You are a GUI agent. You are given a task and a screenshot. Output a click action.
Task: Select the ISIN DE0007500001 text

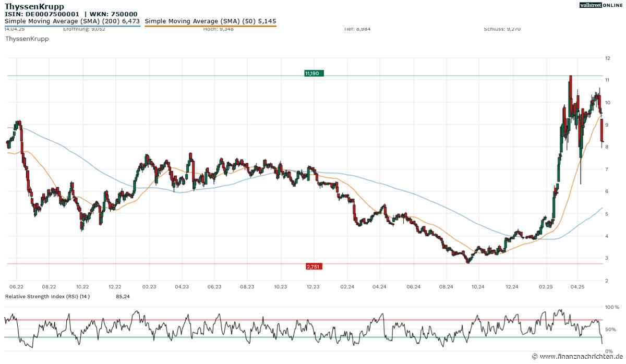tap(42, 14)
